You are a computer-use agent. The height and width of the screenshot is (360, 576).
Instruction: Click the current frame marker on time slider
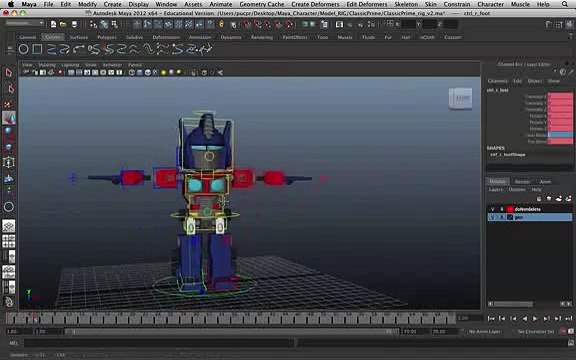35,318
